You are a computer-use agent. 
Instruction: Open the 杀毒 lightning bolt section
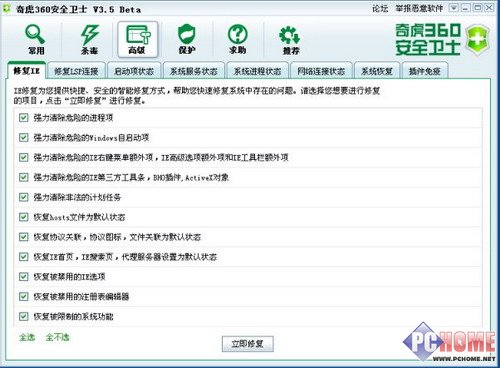[89, 40]
